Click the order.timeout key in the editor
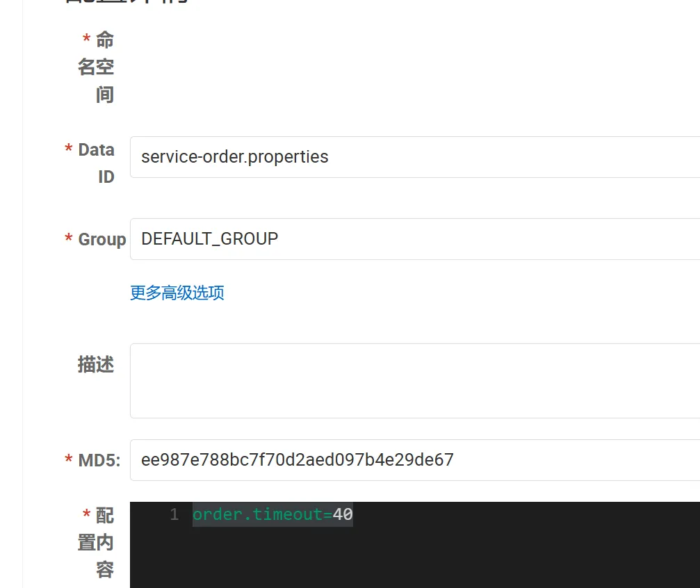 tap(257, 515)
